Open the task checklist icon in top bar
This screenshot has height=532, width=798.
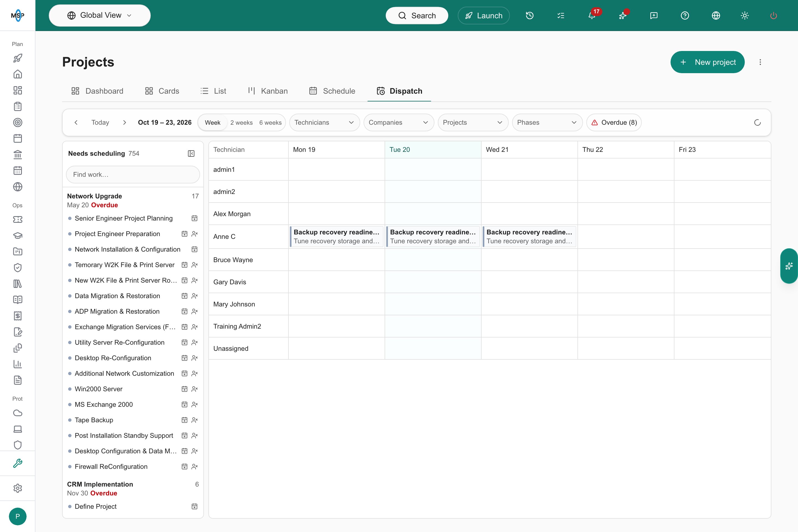pyautogui.click(x=561, y=16)
